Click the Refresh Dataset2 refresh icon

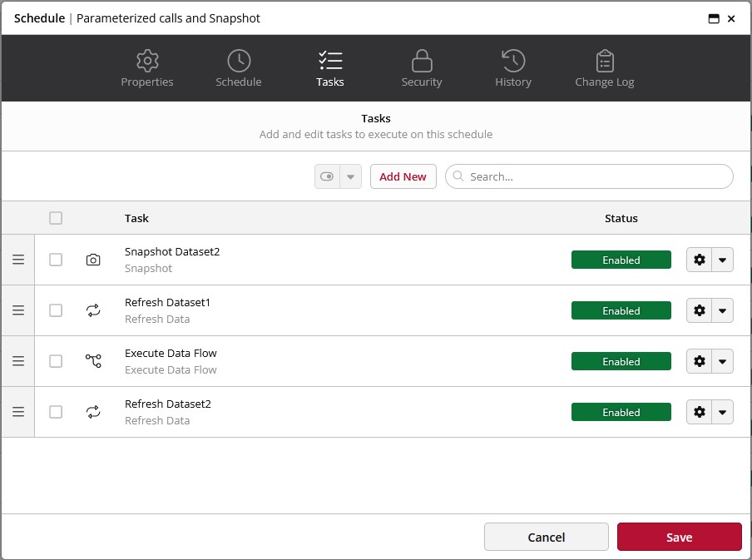click(x=93, y=412)
